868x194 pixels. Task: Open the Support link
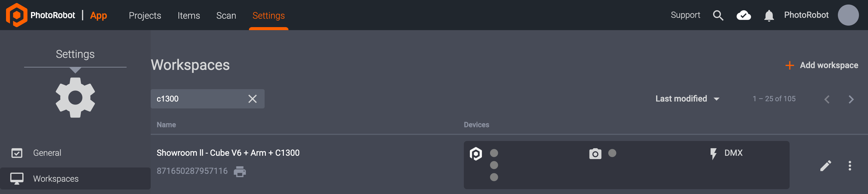(685, 15)
